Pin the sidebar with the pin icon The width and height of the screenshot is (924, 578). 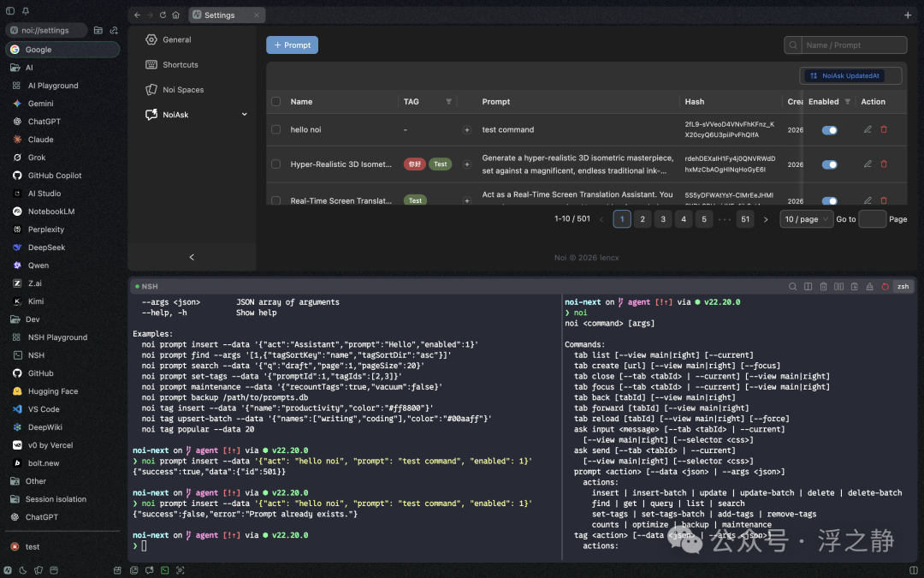point(26,11)
